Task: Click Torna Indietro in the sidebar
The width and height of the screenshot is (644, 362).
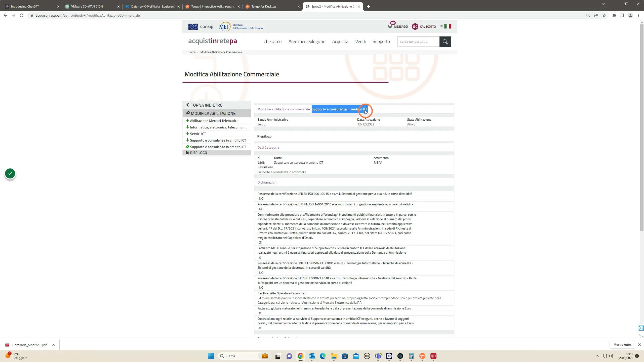Action: click(217, 105)
